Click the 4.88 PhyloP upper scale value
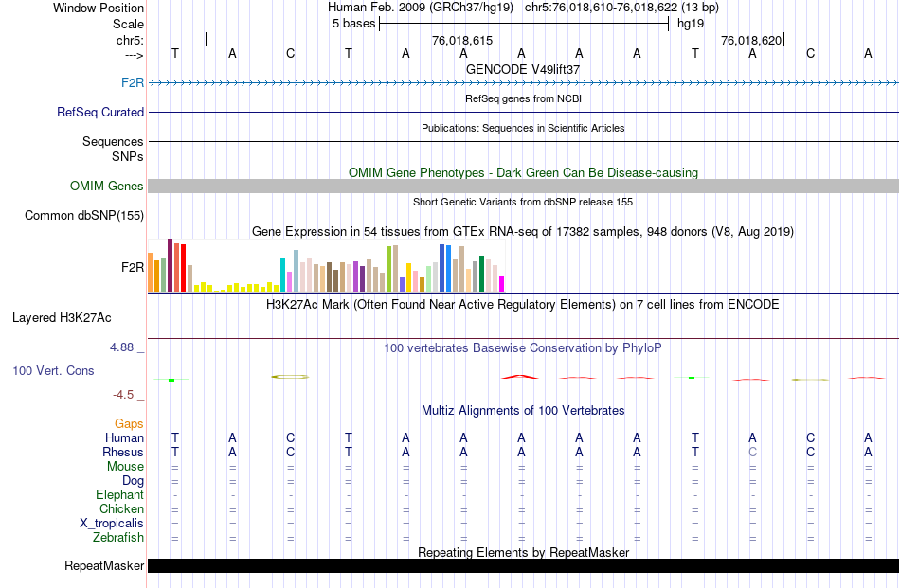 coord(121,347)
